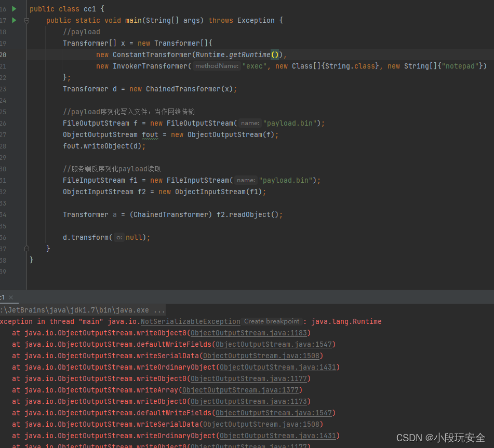Click f2.readObject() call on line 34

(x=248, y=215)
